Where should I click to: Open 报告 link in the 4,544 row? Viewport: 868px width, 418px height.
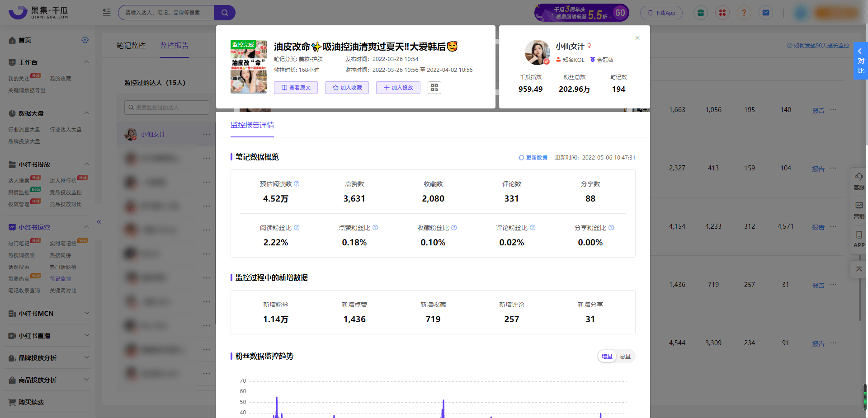tap(818, 344)
